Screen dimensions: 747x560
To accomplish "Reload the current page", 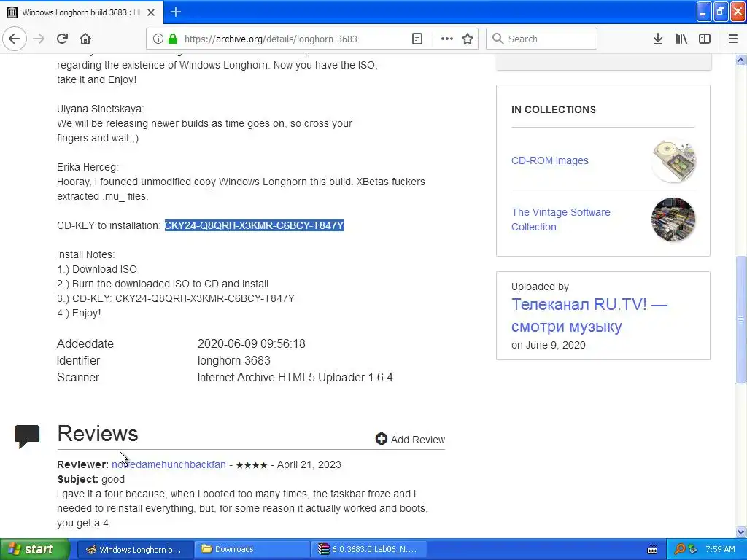I will pyautogui.click(x=62, y=39).
